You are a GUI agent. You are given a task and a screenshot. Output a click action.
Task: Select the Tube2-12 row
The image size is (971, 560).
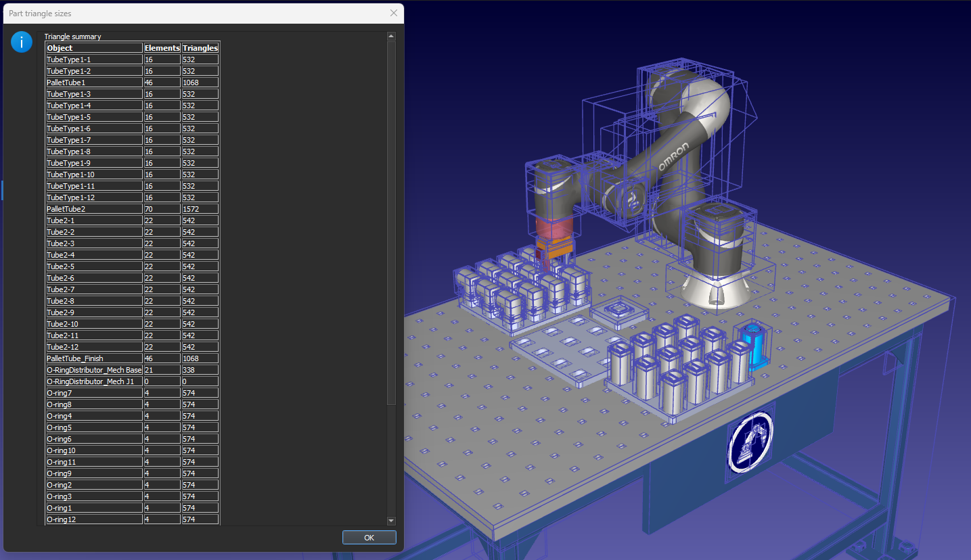point(94,347)
